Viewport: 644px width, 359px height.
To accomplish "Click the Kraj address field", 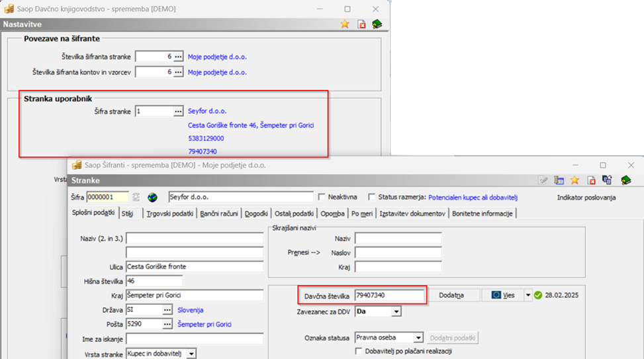I will (195, 296).
